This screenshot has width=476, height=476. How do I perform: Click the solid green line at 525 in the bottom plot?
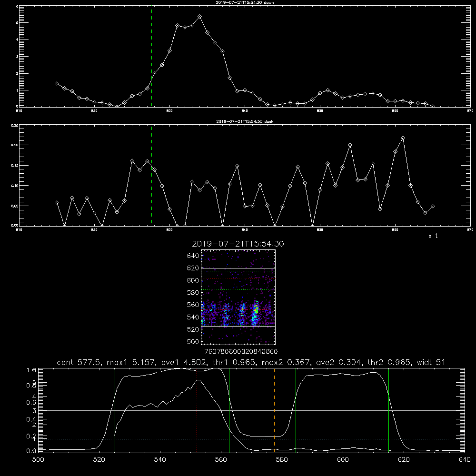point(115,410)
